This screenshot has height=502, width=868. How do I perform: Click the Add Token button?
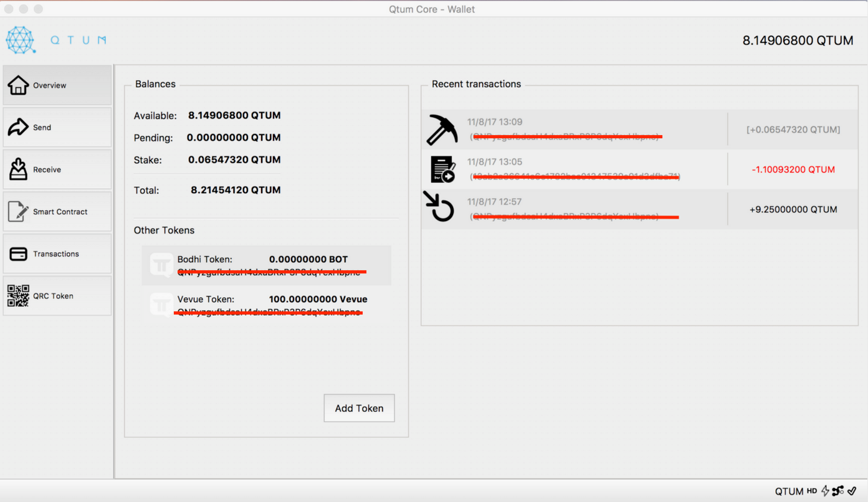[x=359, y=408]
